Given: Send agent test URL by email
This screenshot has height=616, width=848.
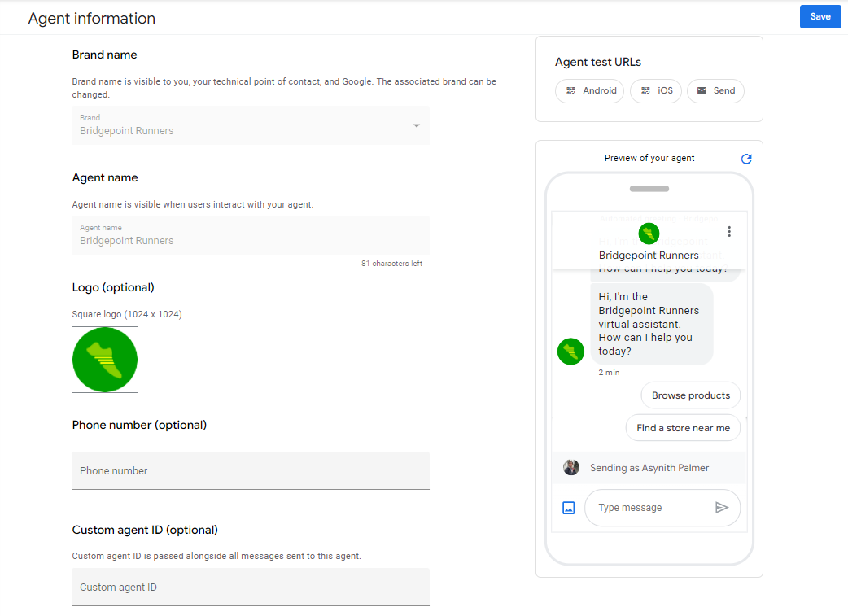Looking at the screenshot, I should click(715, 91).
